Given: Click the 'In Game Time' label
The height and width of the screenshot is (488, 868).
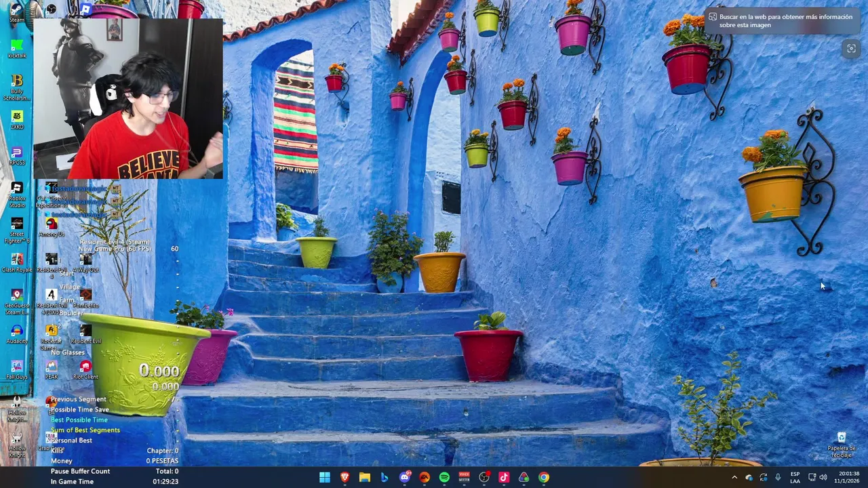Looking at the screenshot, I should click(x=72, y=482).
